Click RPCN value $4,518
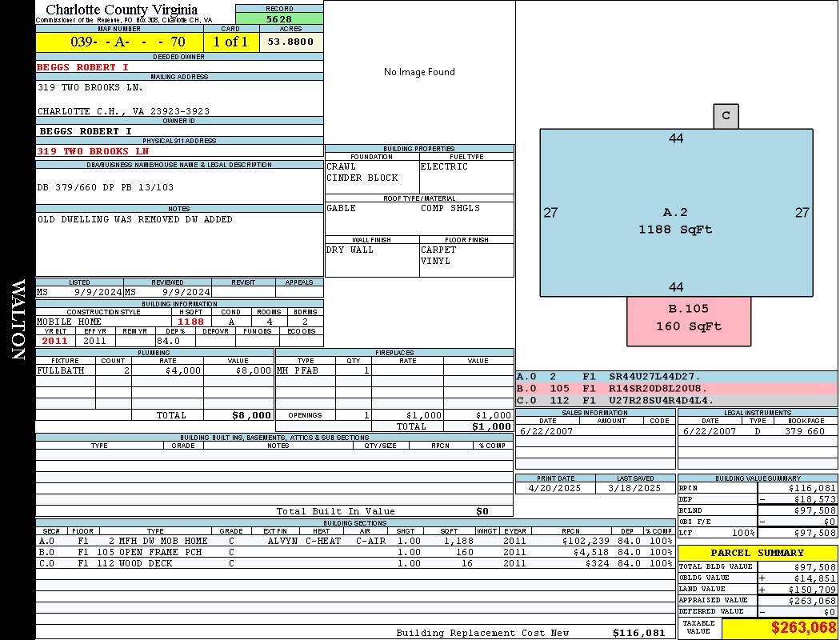 point(592,552)
